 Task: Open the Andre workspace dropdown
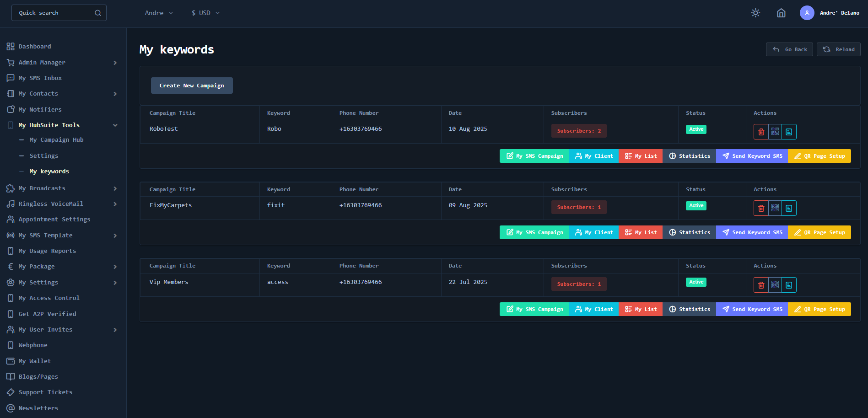pos(158,12)
